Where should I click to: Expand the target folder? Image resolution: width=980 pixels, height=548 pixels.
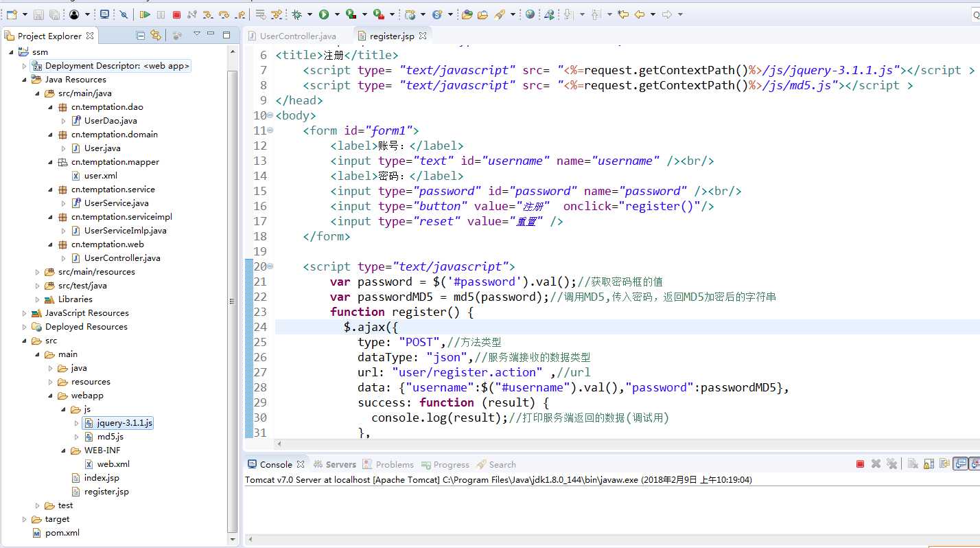pos(25,519)
